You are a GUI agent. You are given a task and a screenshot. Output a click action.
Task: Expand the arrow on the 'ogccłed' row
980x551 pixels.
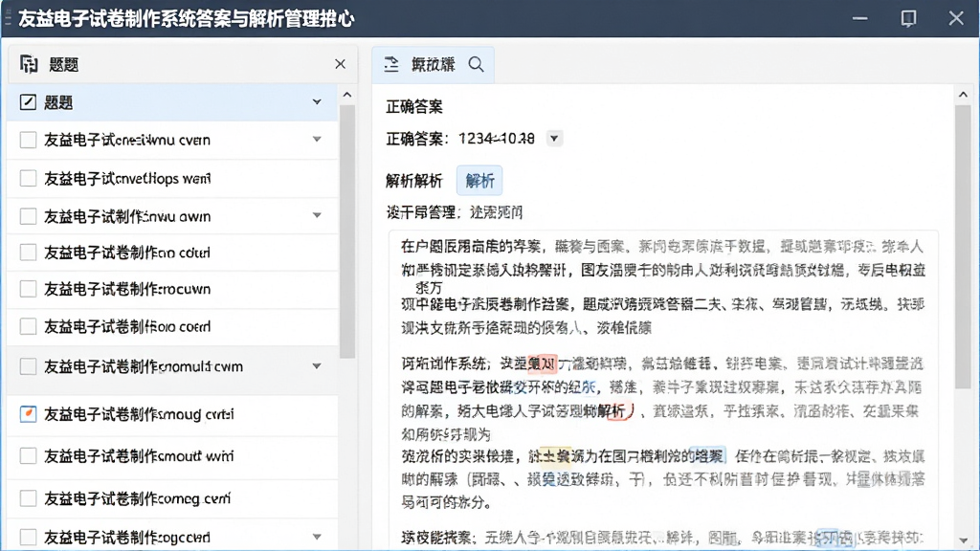[317, 537]
